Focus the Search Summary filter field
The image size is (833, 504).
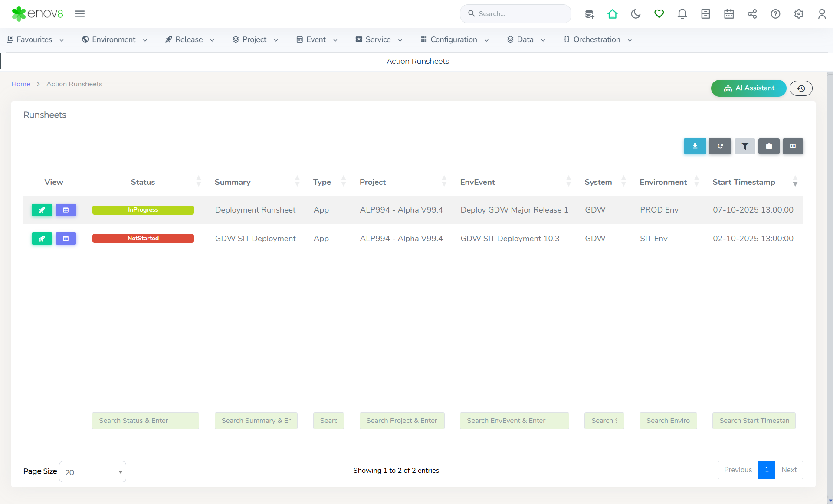[256, 421]
